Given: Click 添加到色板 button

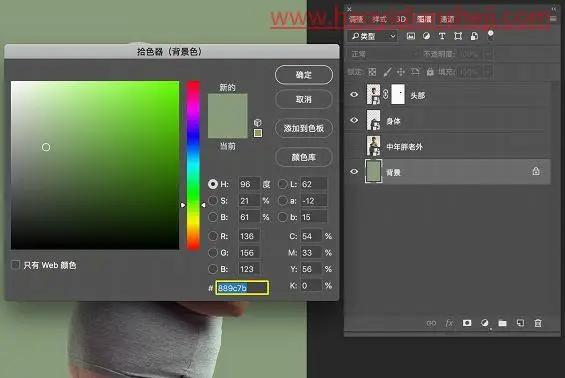Looking at the screenshot, I should [304, 128].
